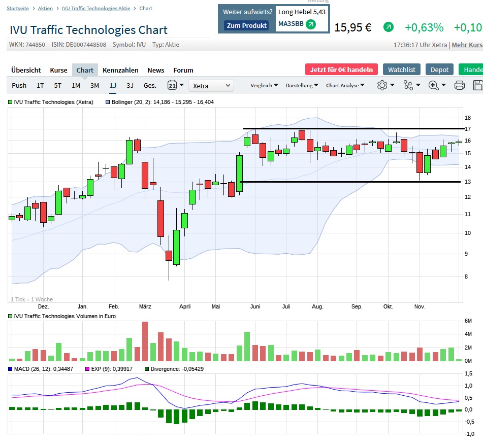
Task: Click Zum Produkt button
Action: [247, 25]
